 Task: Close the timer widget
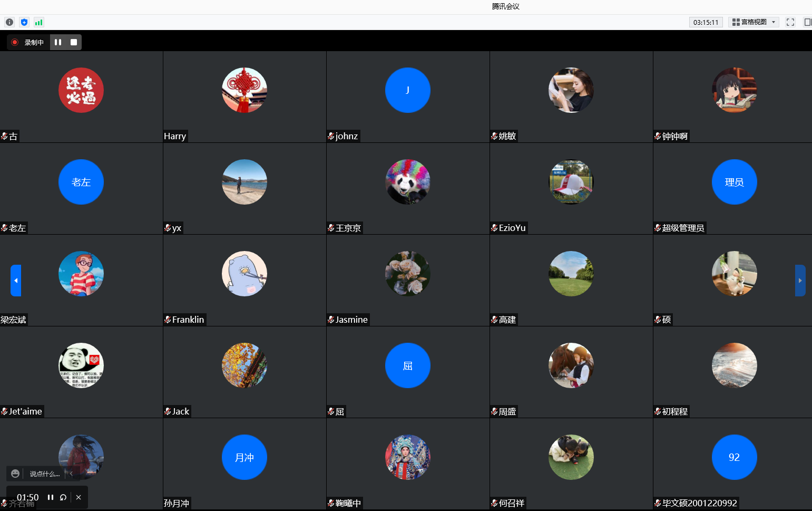tap(79, 497)
